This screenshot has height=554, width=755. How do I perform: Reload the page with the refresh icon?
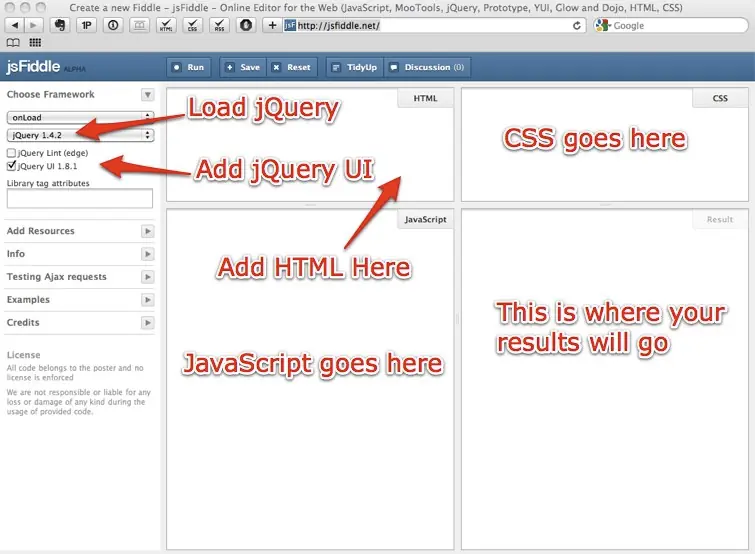click(x=576, y=26)
